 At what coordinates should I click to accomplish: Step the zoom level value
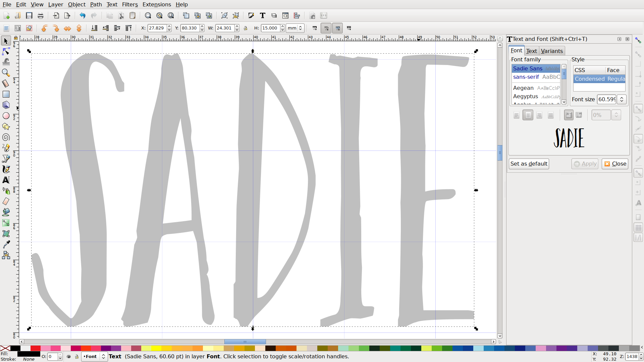point(641,357)
